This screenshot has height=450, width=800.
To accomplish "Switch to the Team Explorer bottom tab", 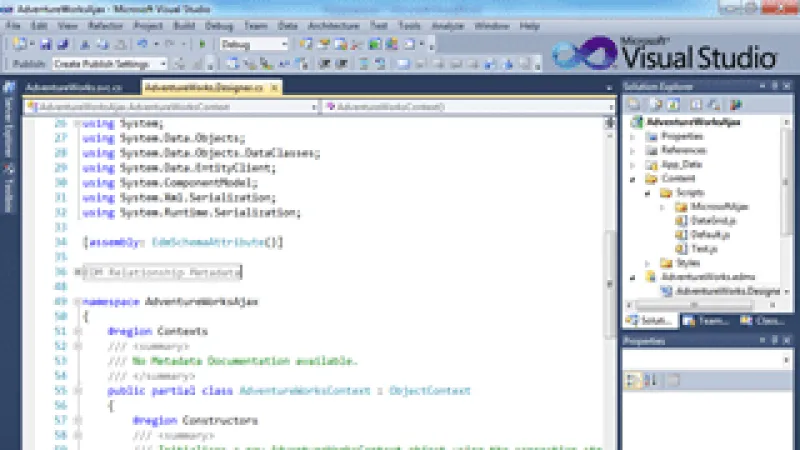I will tap(707, 321).
